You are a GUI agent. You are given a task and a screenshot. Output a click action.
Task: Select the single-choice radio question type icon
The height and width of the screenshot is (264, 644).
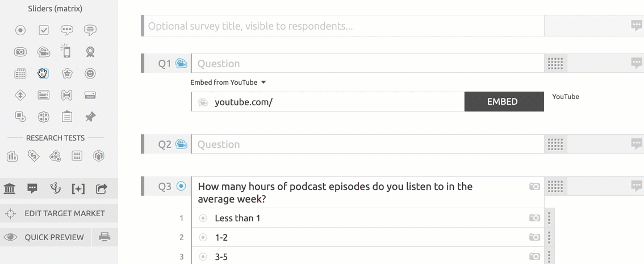[x=20, y=30]
